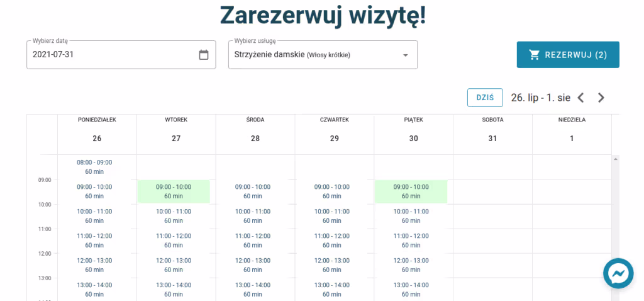644x301 pixels.
Task: Select Thursday 29 slot 09:00 - 10:00
Action: [x=332, y=191]
